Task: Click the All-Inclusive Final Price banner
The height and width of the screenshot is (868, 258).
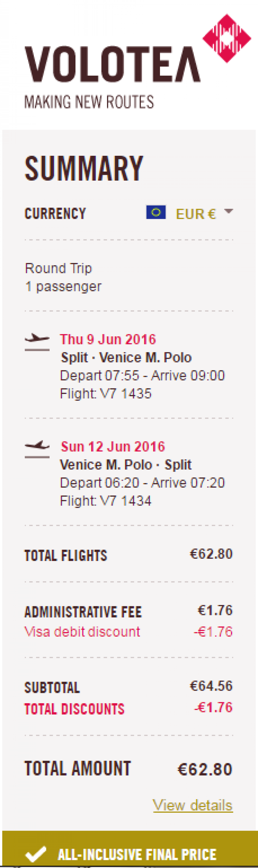Action: 136,854
